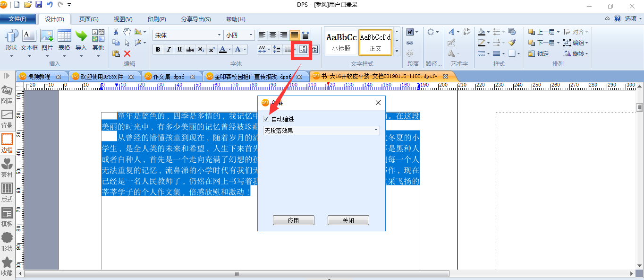This screenshot has height=280, width=644.
Task: Open the 文件(F) menu
Action: pos(17,19)
